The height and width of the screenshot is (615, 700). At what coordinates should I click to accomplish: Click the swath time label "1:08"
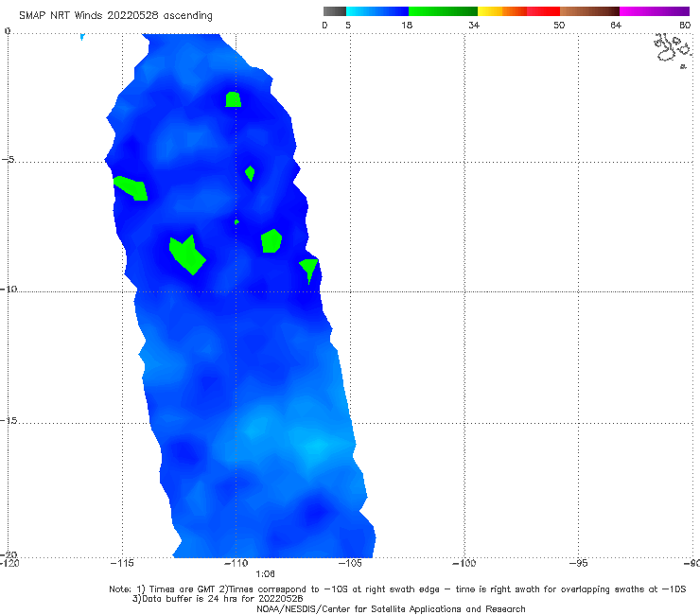tap(265, 574)
